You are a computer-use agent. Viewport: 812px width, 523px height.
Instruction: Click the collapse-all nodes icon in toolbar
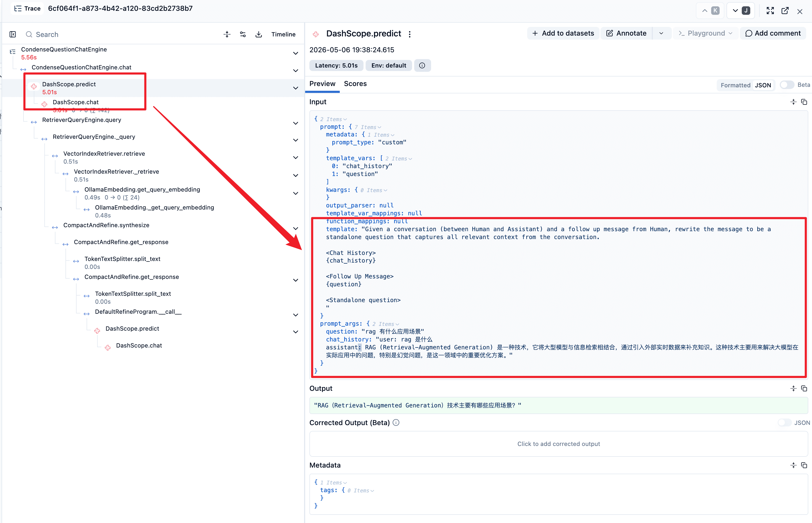(x=227, y=34)
